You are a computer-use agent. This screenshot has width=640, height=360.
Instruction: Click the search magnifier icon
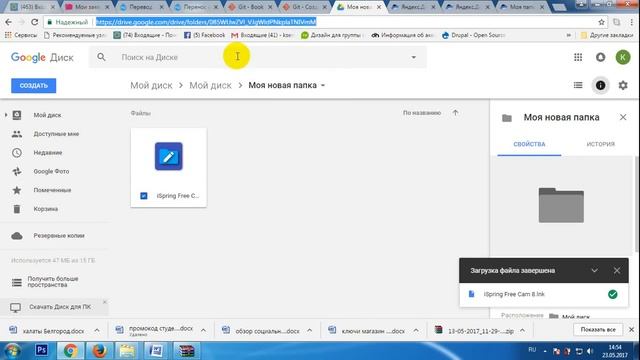101,58
